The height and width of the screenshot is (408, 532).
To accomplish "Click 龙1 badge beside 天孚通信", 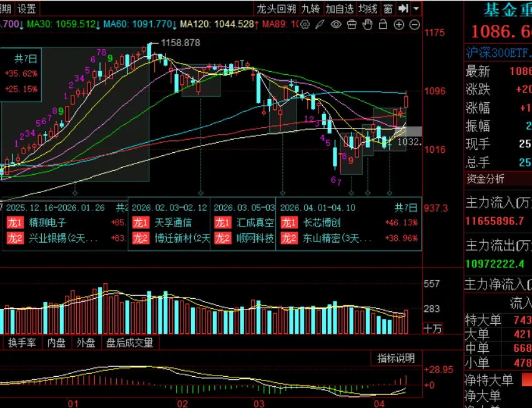I will (x=140, y=223).
